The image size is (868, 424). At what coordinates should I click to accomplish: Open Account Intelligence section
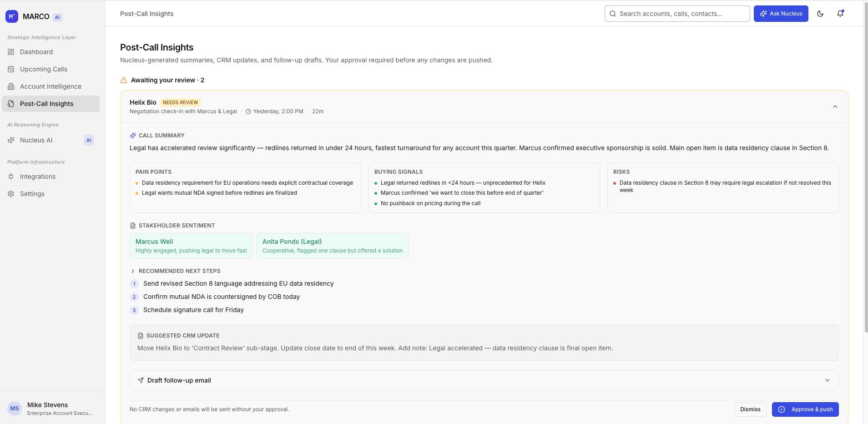click(x=50, y=86)
